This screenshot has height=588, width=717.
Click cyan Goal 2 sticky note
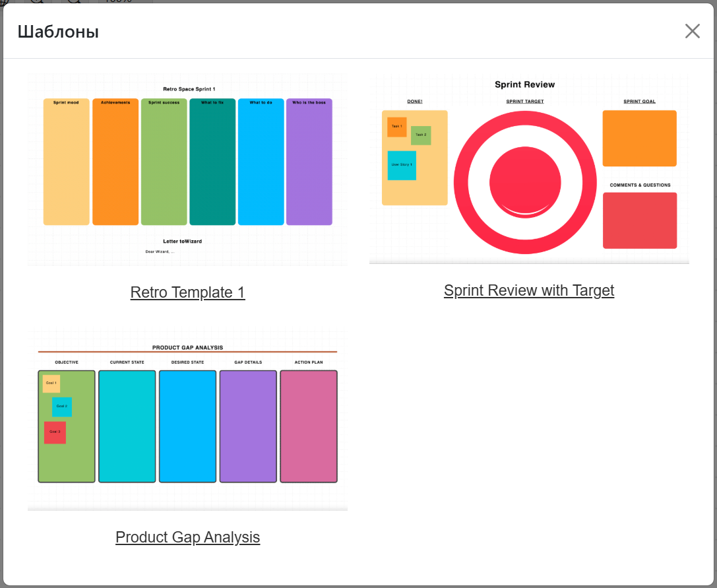click(x=62, y=407)
